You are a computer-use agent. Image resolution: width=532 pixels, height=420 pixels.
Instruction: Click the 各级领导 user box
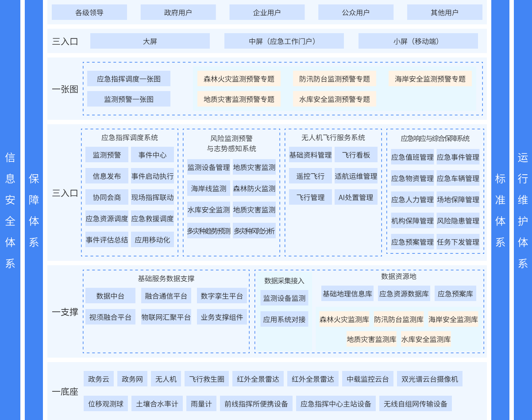tap(89, 12)
